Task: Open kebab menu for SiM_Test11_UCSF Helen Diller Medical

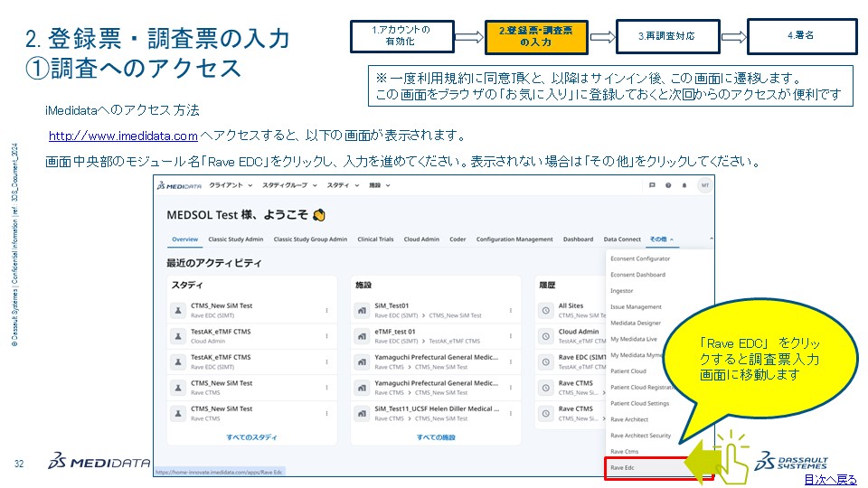Action: tap(510, 413)
